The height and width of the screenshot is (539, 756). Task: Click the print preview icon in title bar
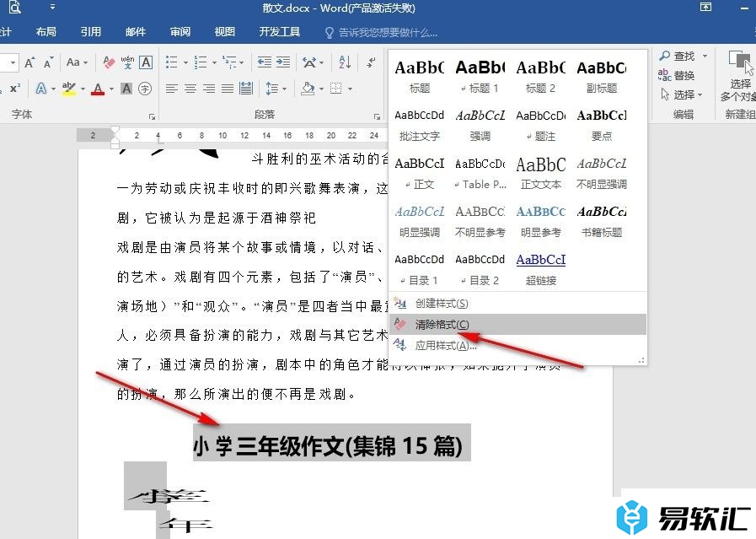pyautogui.click(x=15, y=8)
